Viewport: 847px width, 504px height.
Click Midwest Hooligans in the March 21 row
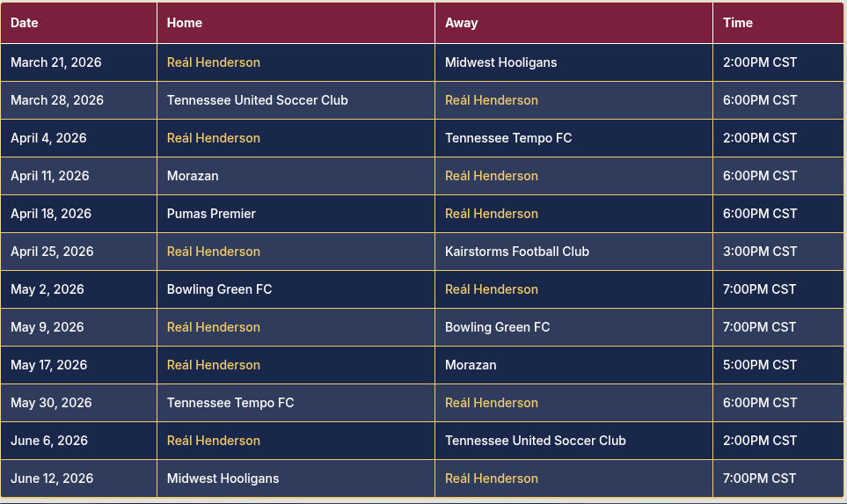pos(500,62)
